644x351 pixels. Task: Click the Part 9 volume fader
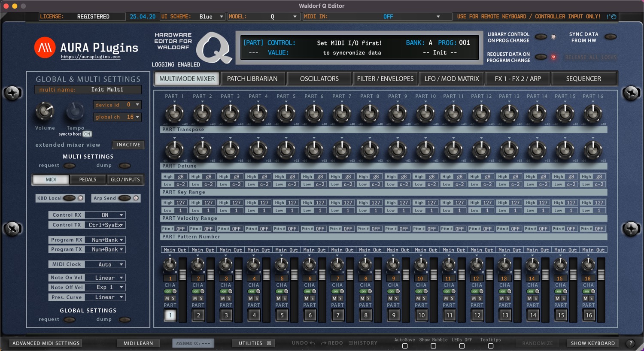406,275
